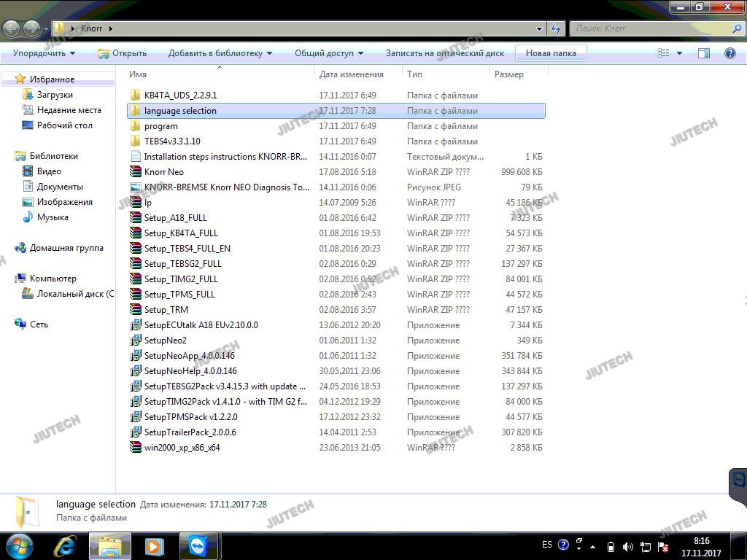Select the SetupNeo2 application icon
This screenshot has height=560, width=747.
135,341
